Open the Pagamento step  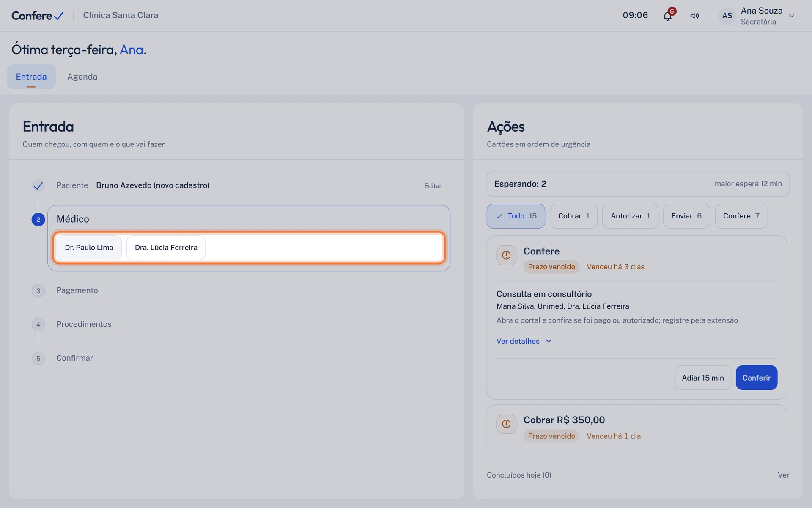coord(77,290)
